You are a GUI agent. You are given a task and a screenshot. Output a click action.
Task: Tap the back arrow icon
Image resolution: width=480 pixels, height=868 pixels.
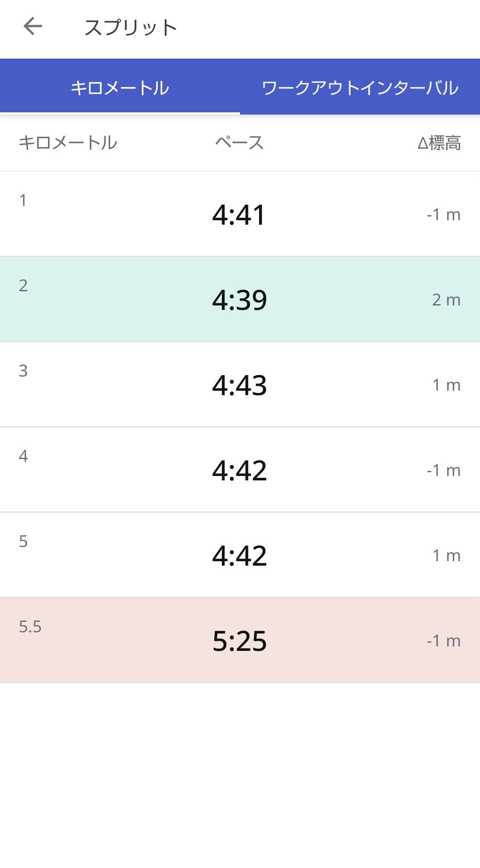(x=33, y=27)
